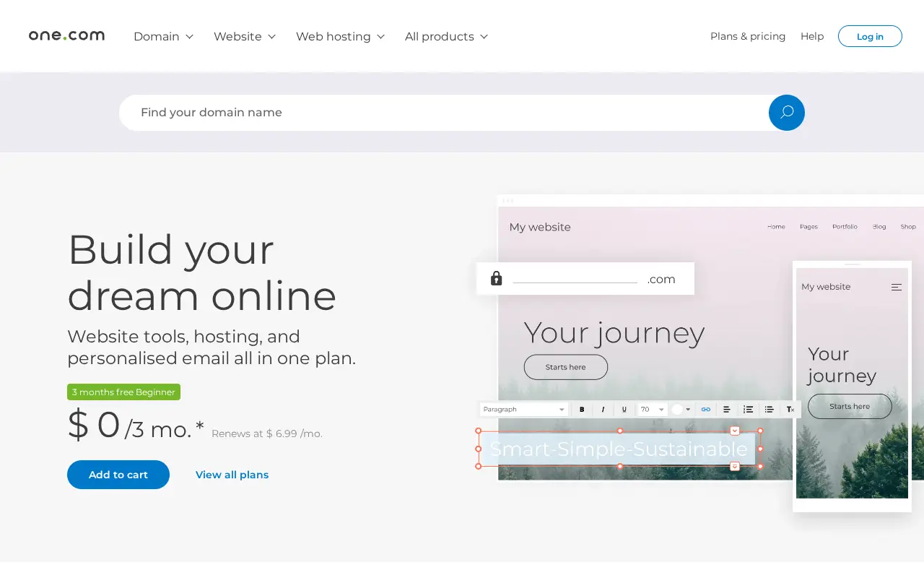Focus the Find your domain name field

click(443, 113)
